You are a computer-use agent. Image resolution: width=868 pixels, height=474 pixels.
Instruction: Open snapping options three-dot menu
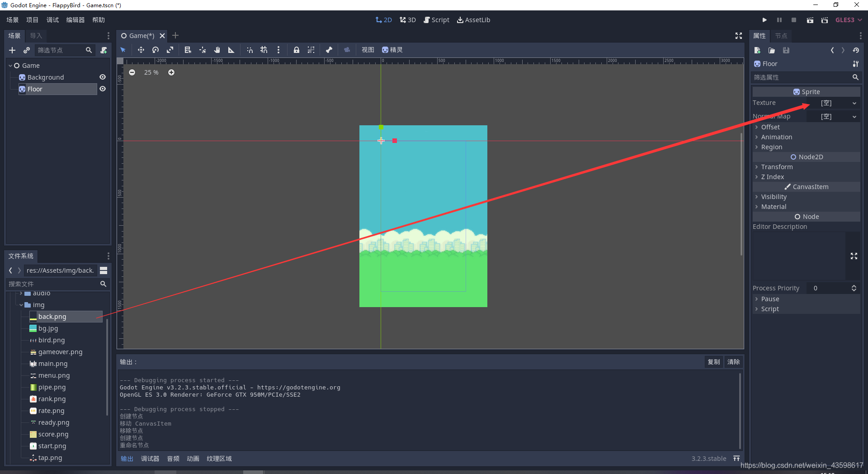click(x=278, y=50)
